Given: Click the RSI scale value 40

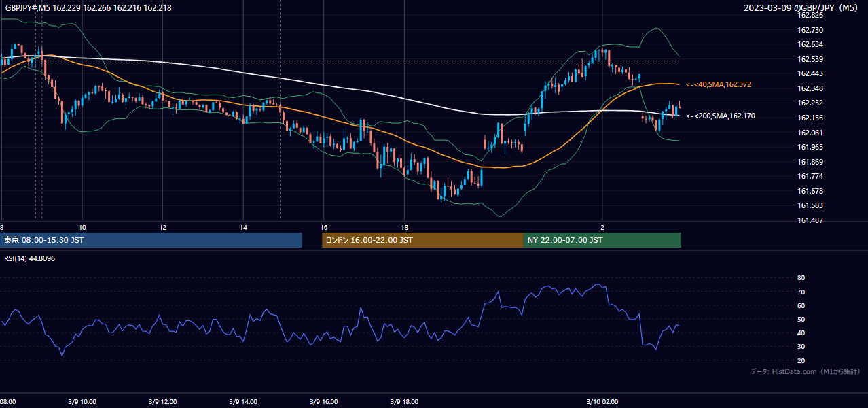Looking at the screenshot, I should (801, 333).
